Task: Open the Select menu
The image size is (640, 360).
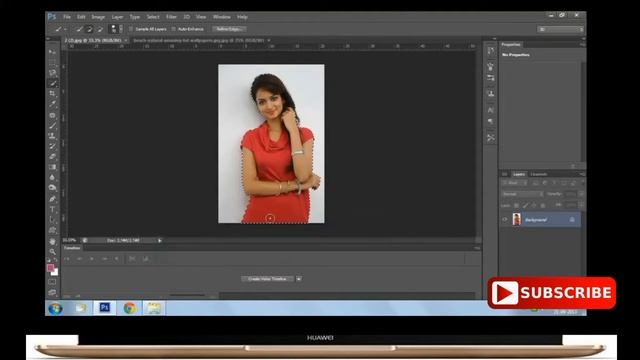Action: (153, 17)
